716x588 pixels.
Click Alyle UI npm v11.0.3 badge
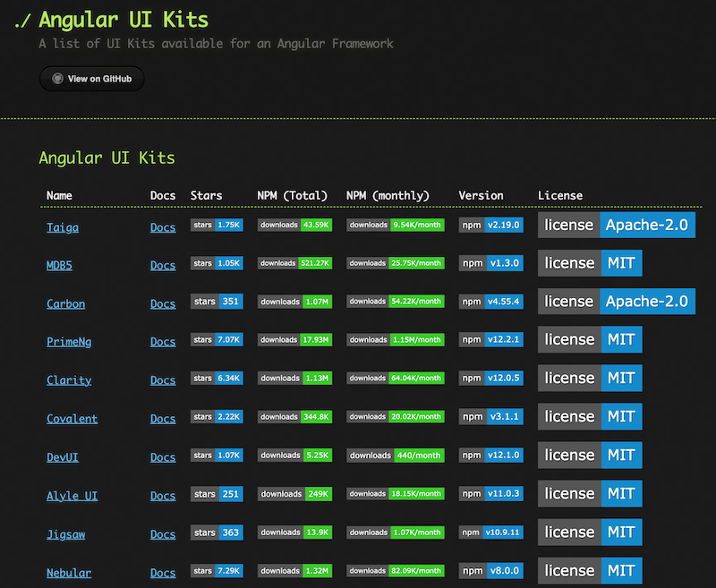point(490,493)
